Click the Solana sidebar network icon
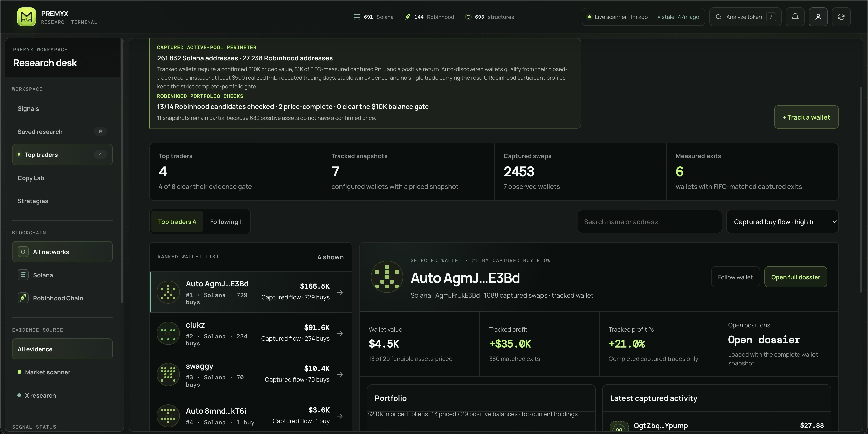The height and width of the screenshot is (434, 868). point(23,275)
